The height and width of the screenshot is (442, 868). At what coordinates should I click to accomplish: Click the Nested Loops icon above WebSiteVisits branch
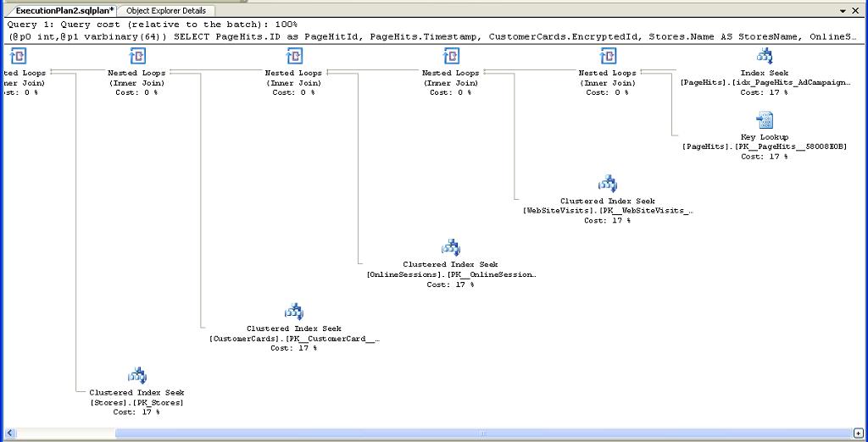click(x=451, y=55)
